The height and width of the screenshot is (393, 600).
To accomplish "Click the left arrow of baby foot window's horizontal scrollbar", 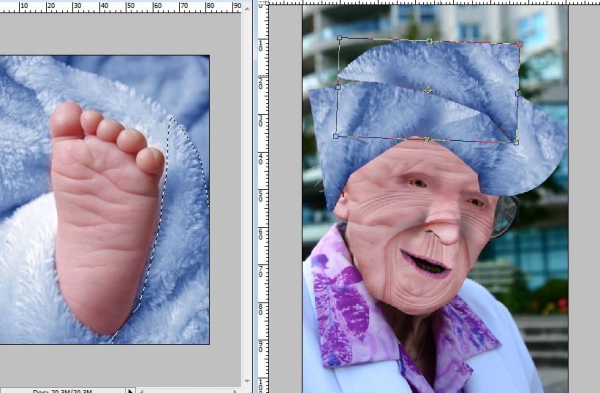I will 141,391.
